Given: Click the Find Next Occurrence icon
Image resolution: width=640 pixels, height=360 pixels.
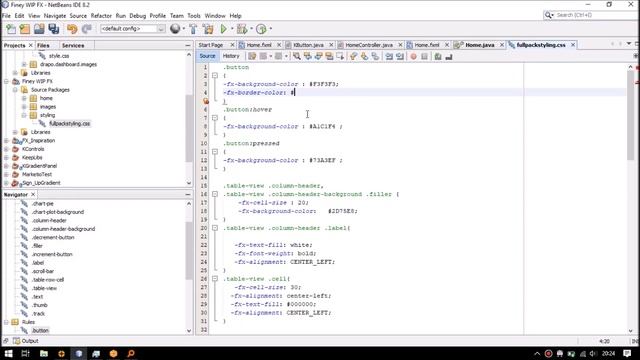Looking at the screenshot, I should [x=318, y=56].
